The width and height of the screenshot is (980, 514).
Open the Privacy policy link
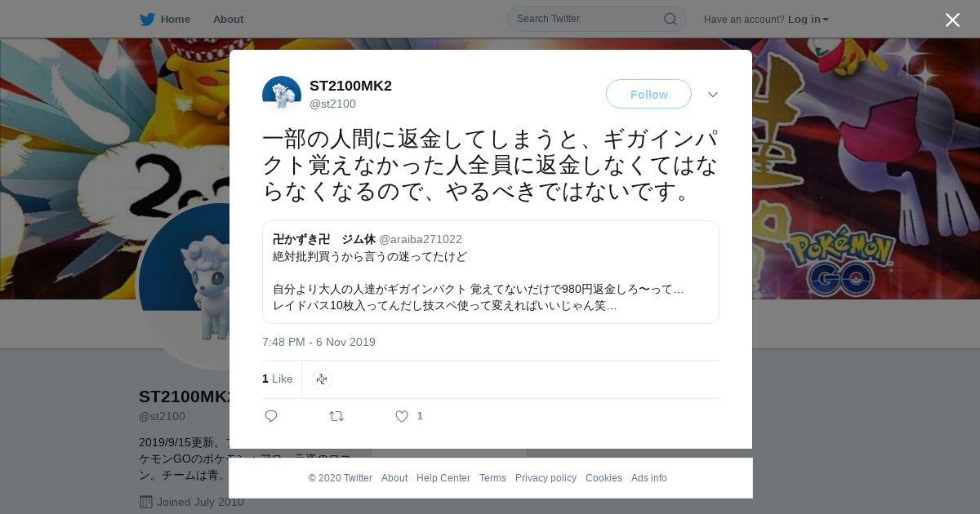coord(546,478)
